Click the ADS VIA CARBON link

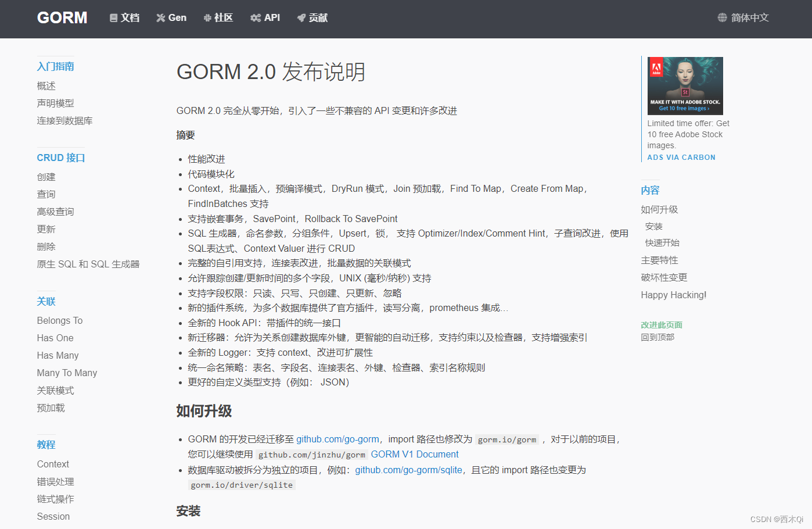pos(681,157)
